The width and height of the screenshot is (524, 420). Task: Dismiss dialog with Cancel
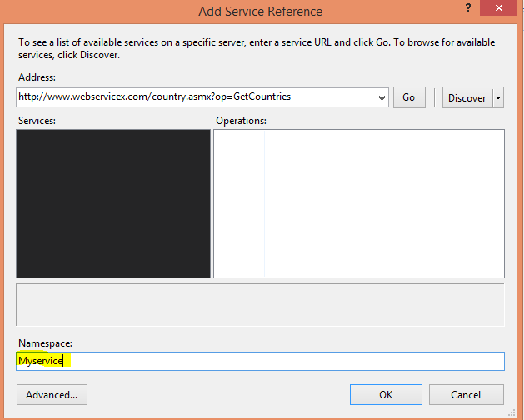click(x=467, y=395)
